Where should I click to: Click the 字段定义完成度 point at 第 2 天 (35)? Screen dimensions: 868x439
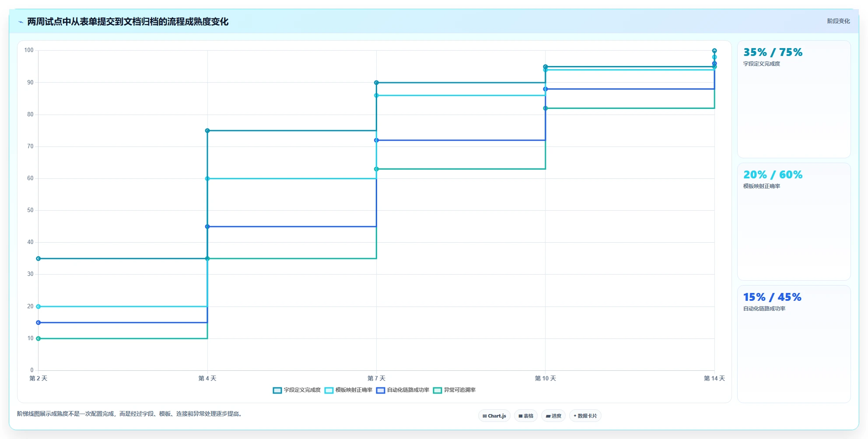tap(38, 258)
